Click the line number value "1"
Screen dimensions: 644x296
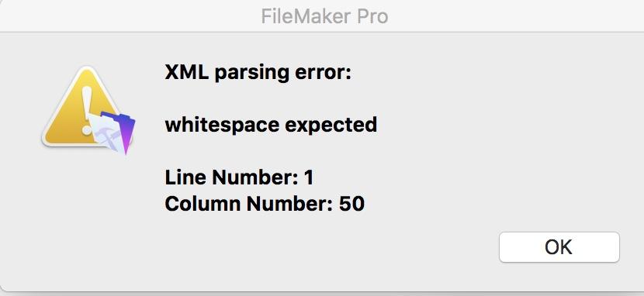tap(309, 177)
